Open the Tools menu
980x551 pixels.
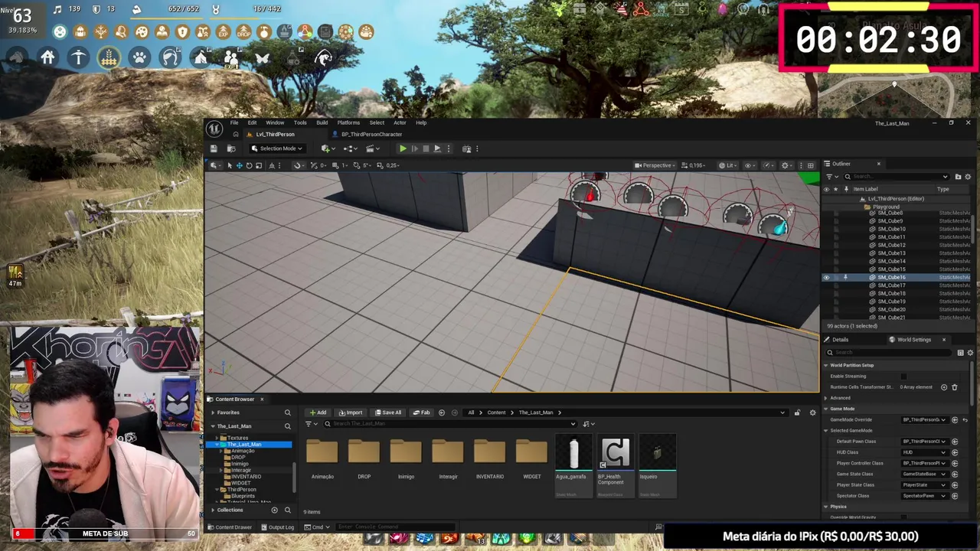tap(300, 122)
